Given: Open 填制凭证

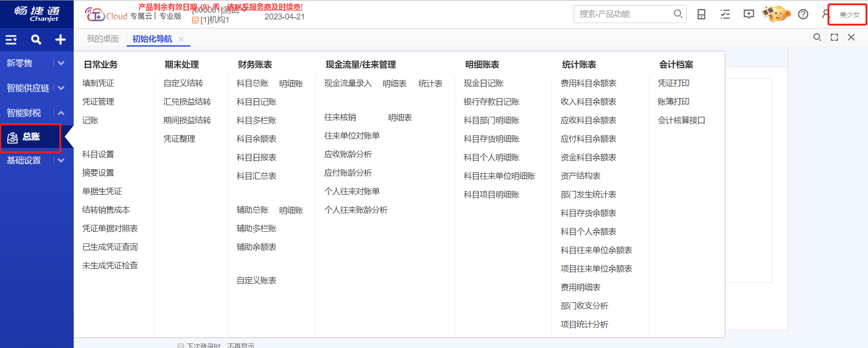Looking at the screenshot, I should [98, 83].
